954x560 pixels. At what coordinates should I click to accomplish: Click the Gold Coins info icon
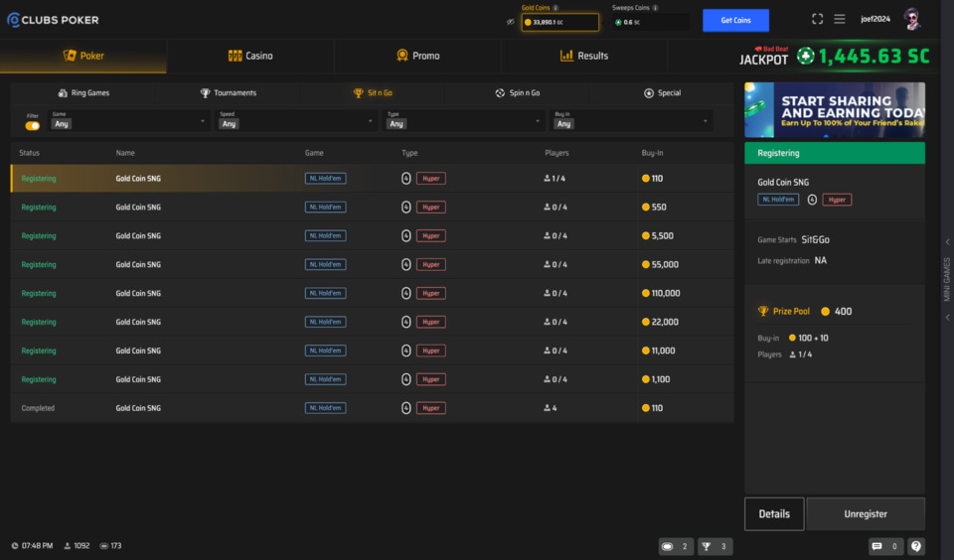tap(556, 8)
